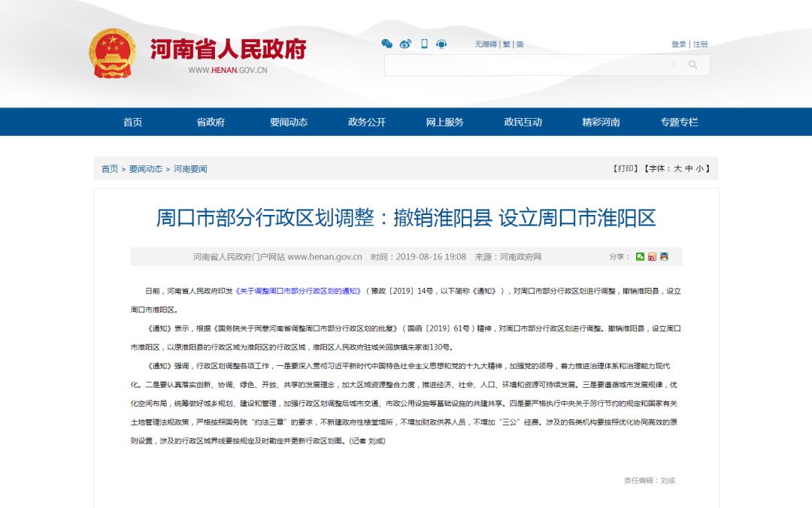The width and height of the screenshot is (812, 508).
Task: Enable accessibility mode via 无障碍
Action: pyautogui.click(x=486, y=44)
